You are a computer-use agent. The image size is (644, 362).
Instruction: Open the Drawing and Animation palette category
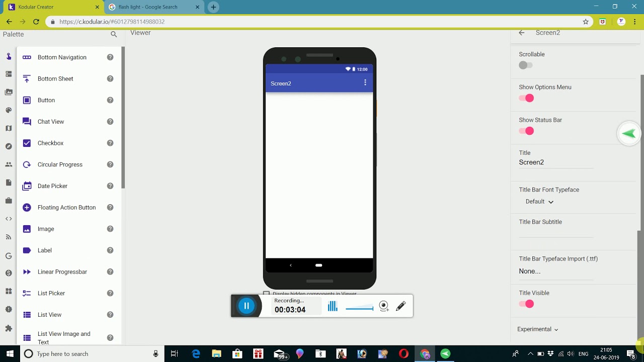[9, 110]
